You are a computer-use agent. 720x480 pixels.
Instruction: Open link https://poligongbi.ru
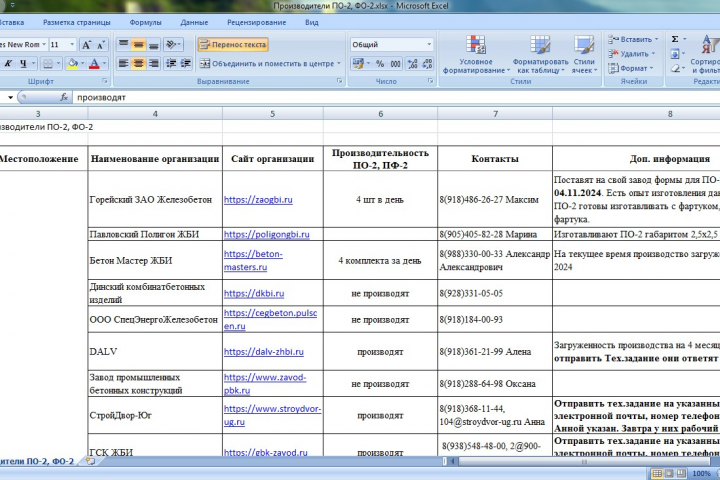tap(267, 234)
